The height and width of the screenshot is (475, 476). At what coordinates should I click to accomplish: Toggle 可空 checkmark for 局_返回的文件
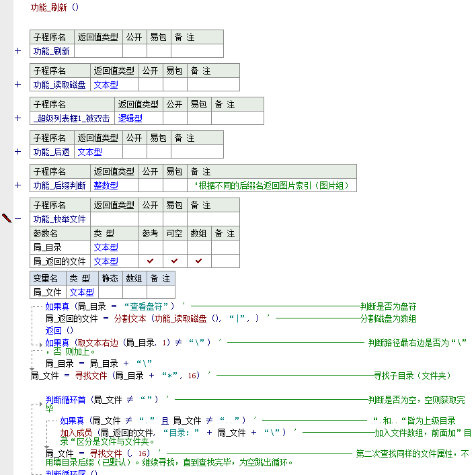click(x=175, y=261)
